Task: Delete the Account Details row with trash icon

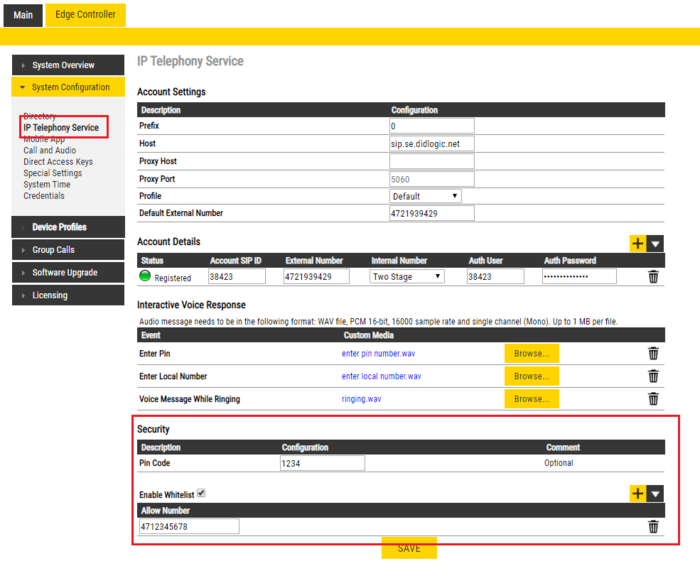Action: pos(653,277)
